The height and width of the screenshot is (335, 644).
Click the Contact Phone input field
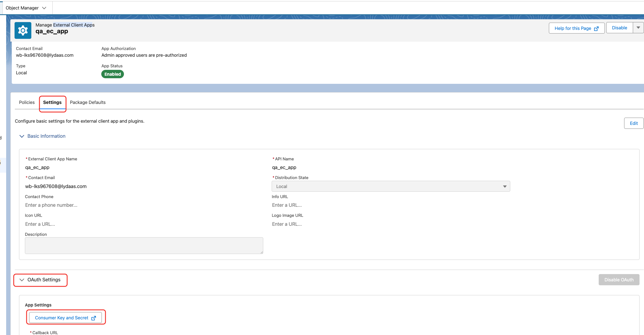(x=51, y=205)
